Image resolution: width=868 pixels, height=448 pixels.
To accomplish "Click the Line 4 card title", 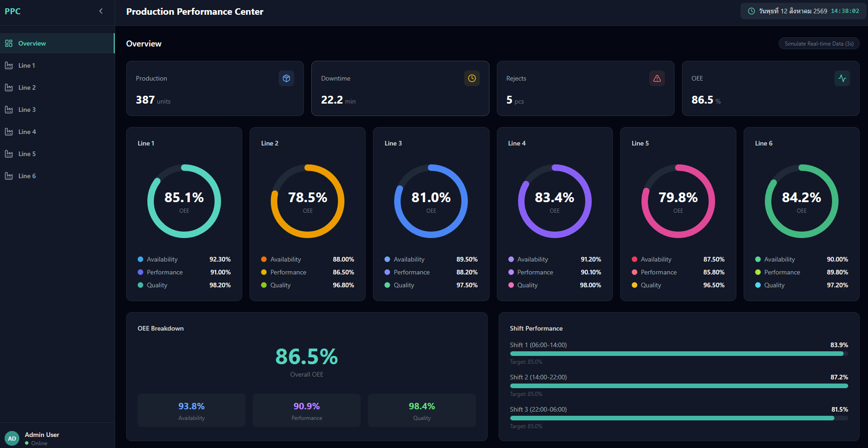I will coord(517,143).
